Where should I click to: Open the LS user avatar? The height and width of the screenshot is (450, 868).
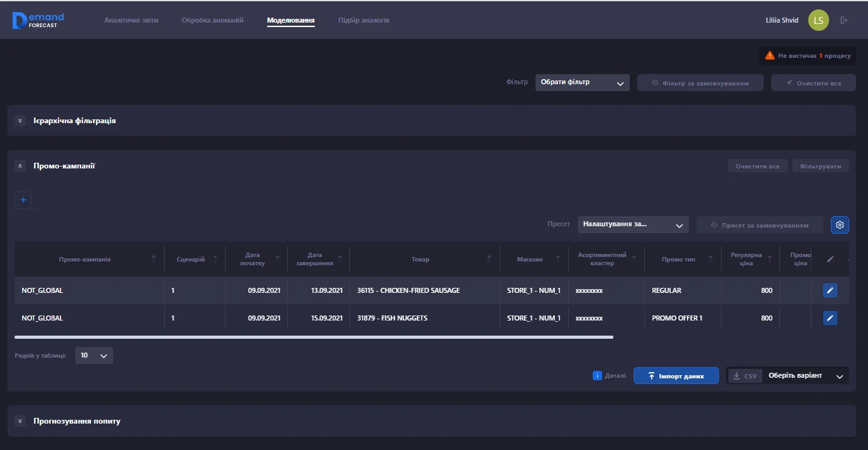(x=818, y=20)
